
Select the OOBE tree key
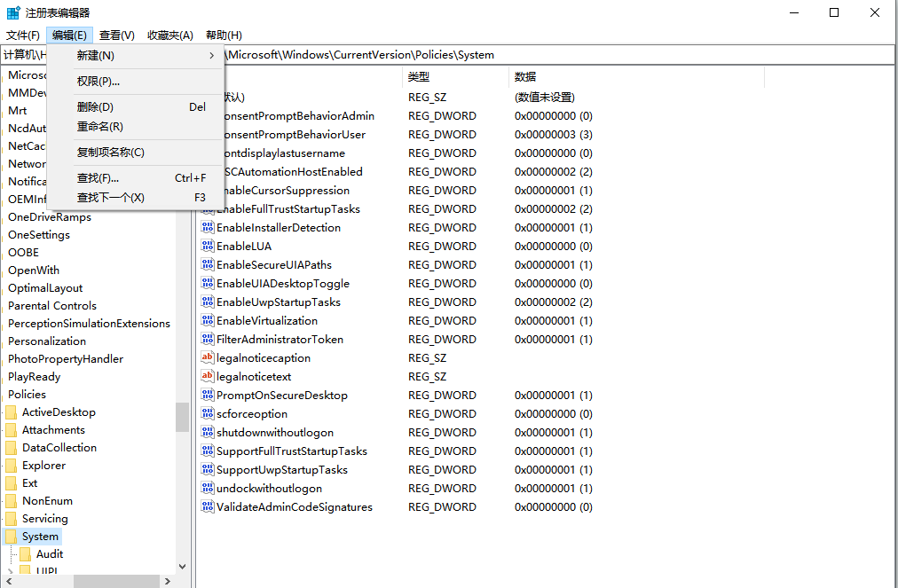[x=23, y=253]
